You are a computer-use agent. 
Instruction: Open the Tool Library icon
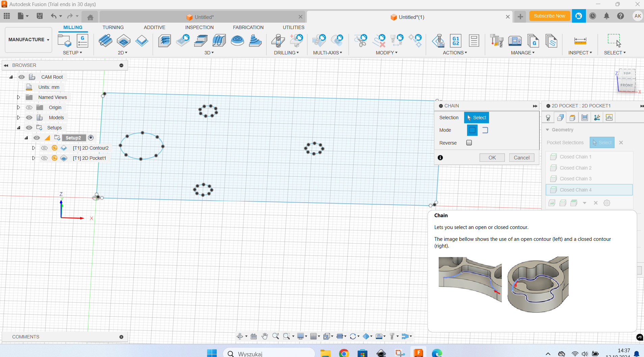[x=497, y=41]
